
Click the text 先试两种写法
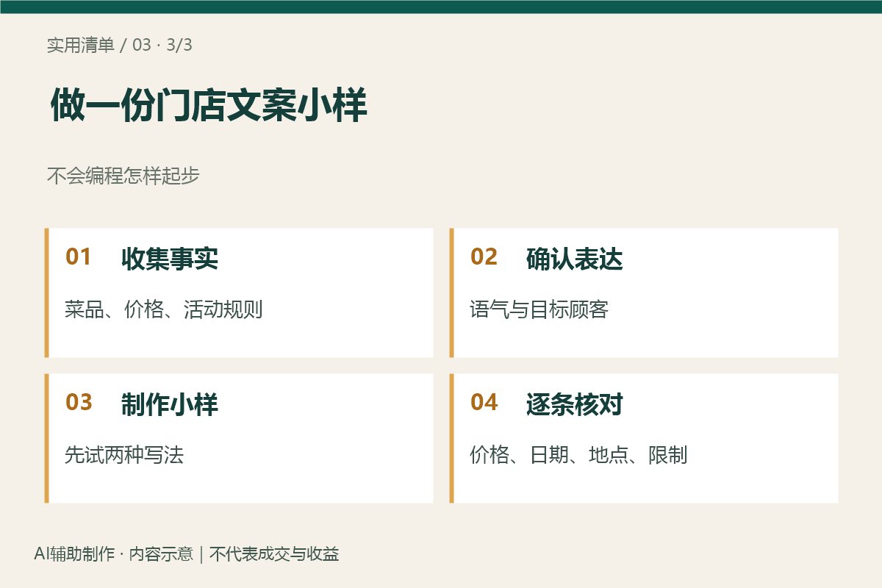pyautogui.click(x=124, y=455)
